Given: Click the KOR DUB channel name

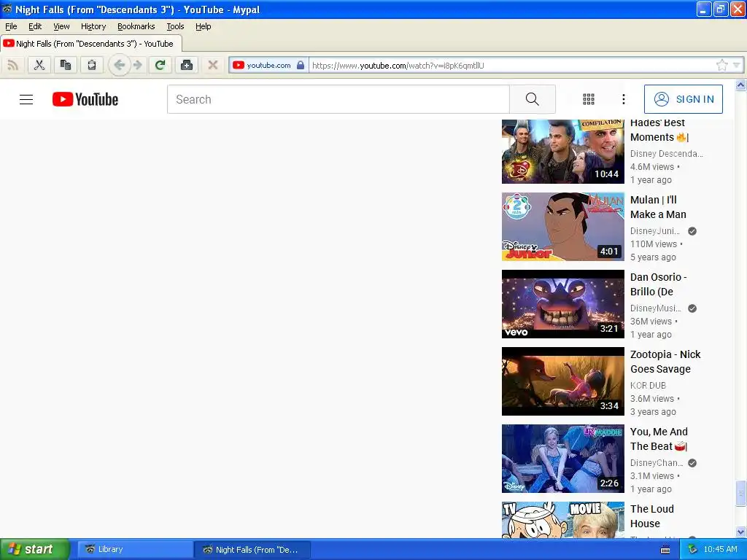Looking at the screenshot, I should point(648,385).
